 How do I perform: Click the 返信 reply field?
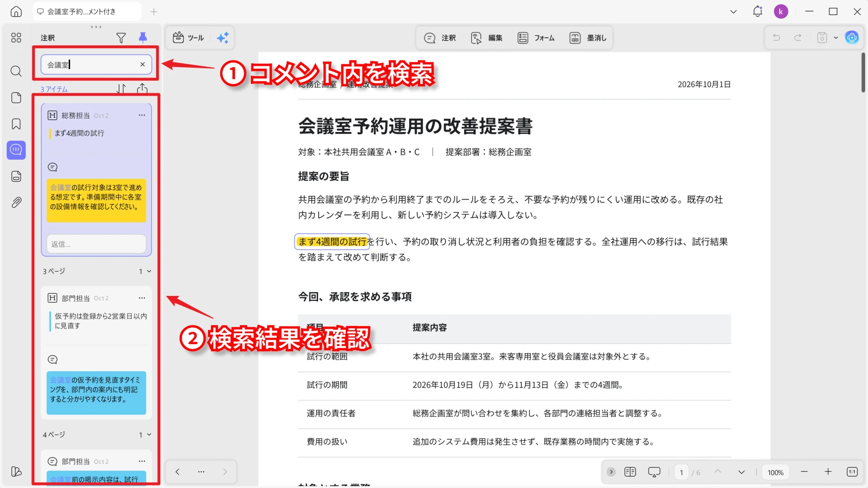(96, 244)
